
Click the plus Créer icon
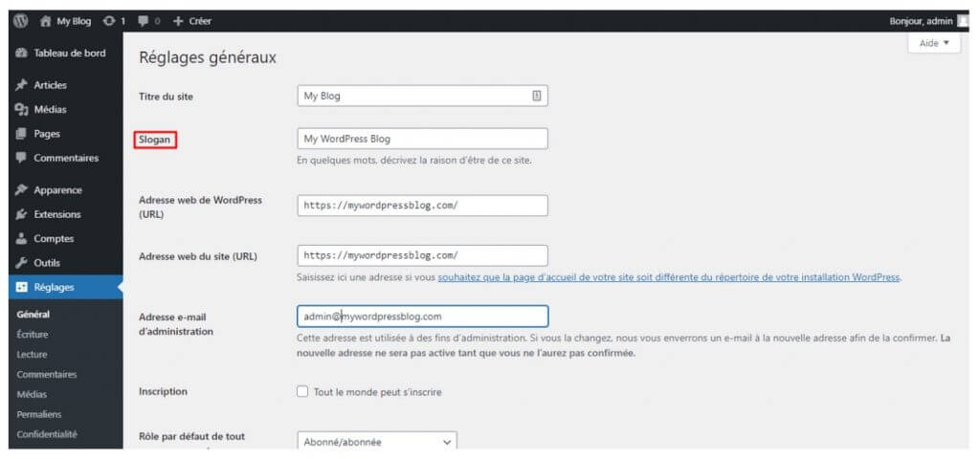click(178, 21)
